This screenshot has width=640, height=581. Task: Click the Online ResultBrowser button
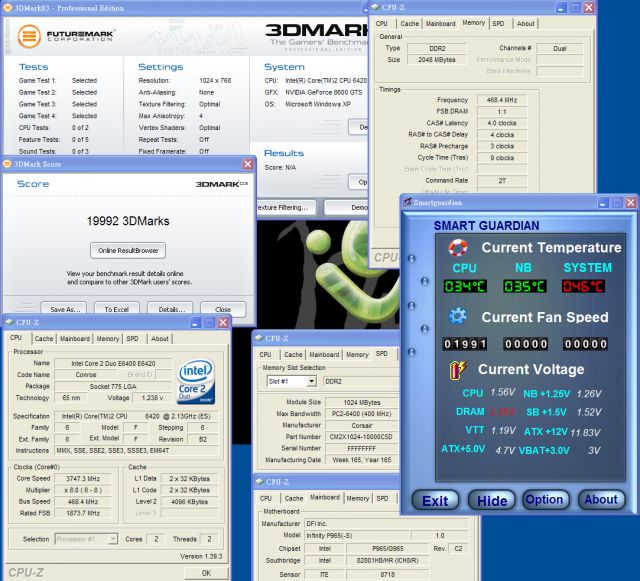(128, 250)
